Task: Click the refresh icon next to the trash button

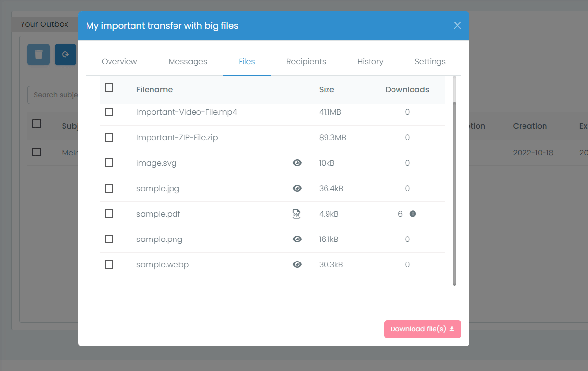Action: (65, 55)
